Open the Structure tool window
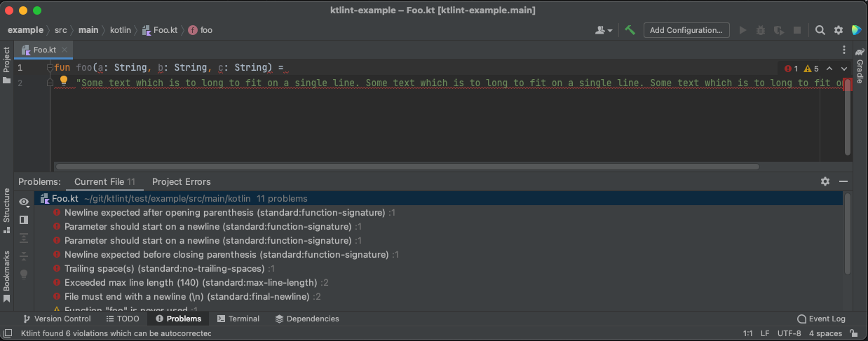The image size is (868, 341). 6,210
